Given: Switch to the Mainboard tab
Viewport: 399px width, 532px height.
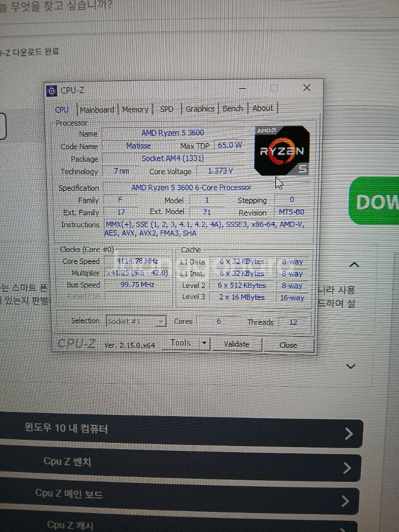Looking at the screenshot, I should pos(97,110).
